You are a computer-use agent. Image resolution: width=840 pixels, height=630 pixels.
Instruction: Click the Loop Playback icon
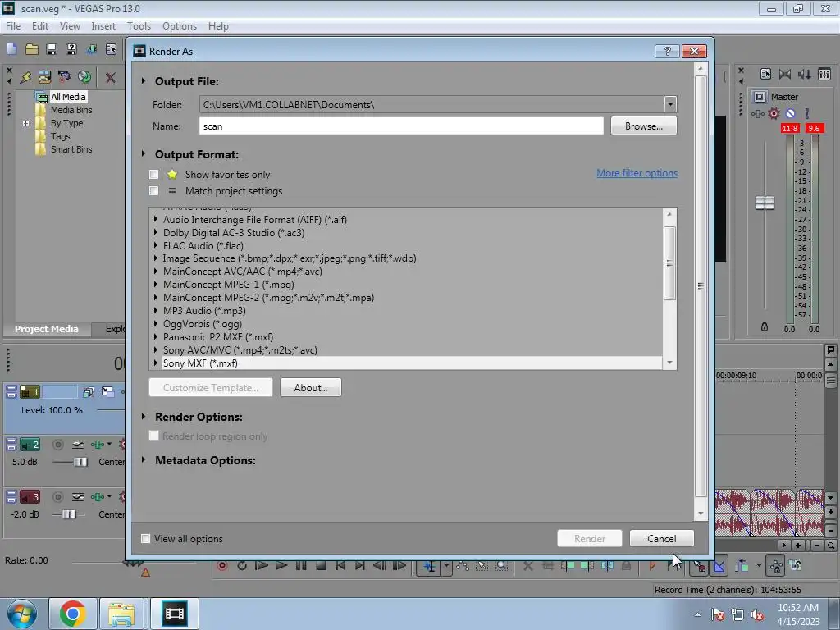pyautogui.click(x=242, y=566)
